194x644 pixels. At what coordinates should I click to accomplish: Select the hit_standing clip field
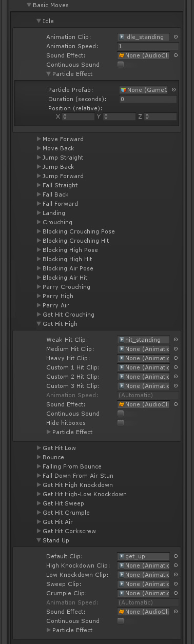(144, 340)
